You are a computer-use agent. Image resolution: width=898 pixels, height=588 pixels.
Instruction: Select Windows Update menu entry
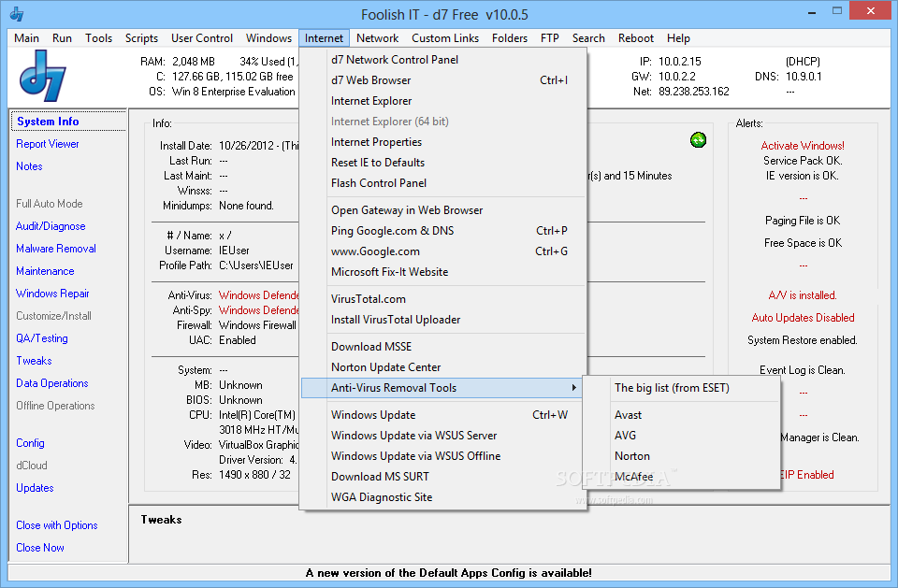(x=443, y=414)
